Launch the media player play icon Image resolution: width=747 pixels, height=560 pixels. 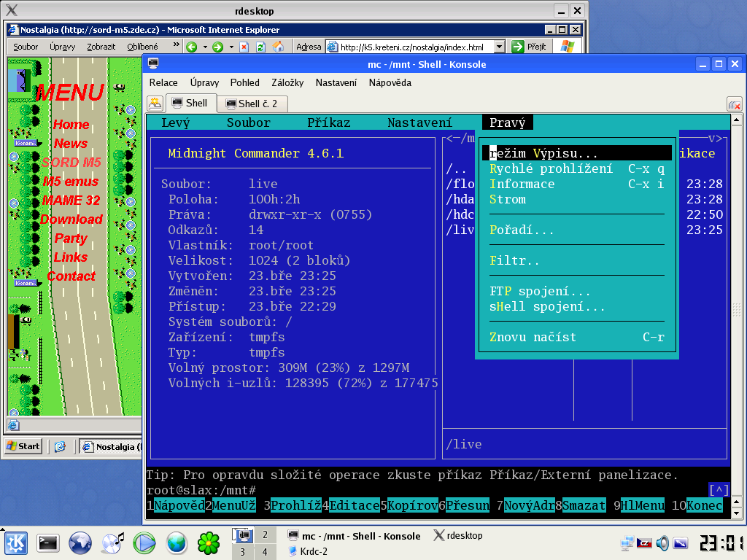[x=144, y=542]
